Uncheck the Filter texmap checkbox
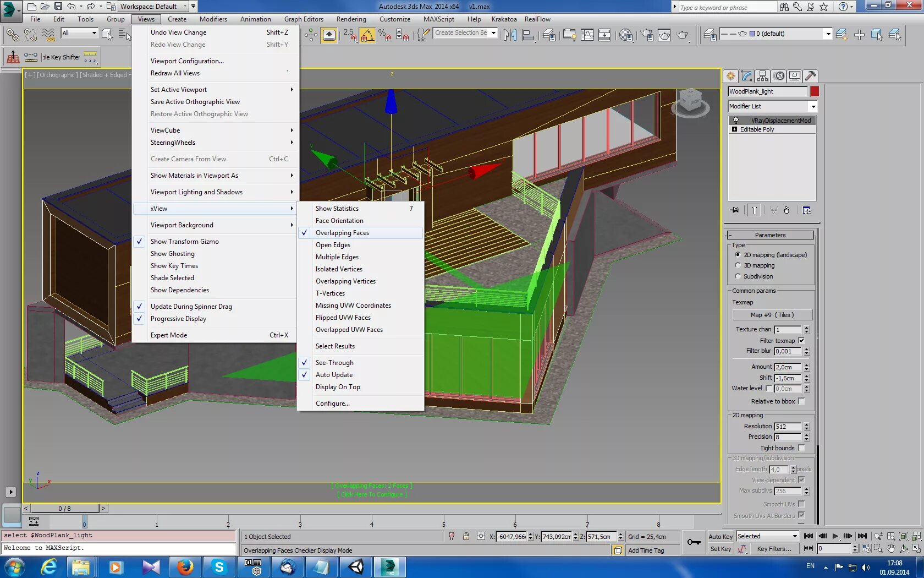The width and height of the screenshot is (924, 578). 801,341
